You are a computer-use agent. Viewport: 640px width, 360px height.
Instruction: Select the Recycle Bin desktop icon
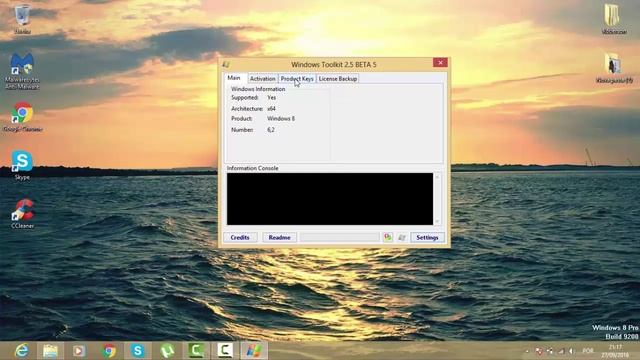click(x=22, y=19)
